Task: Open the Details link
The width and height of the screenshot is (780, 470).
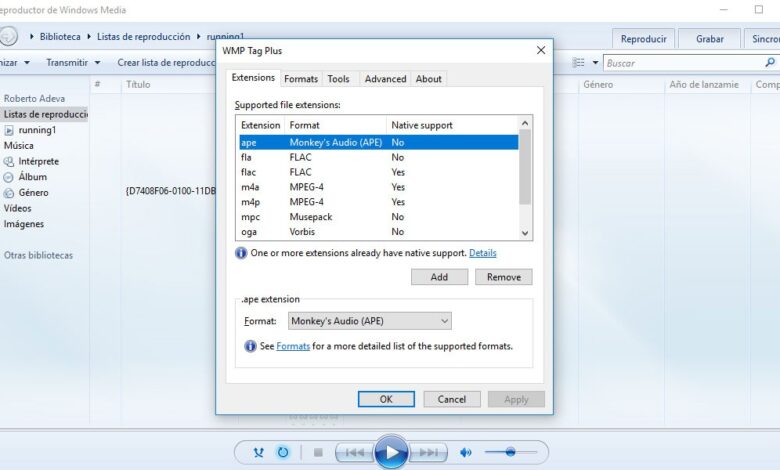Action: click(x=483, y=253)
